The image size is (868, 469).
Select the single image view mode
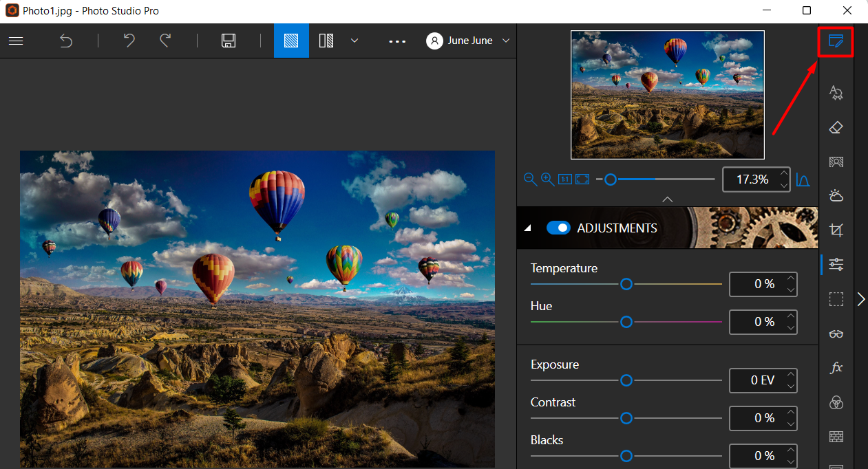point(291,41)
